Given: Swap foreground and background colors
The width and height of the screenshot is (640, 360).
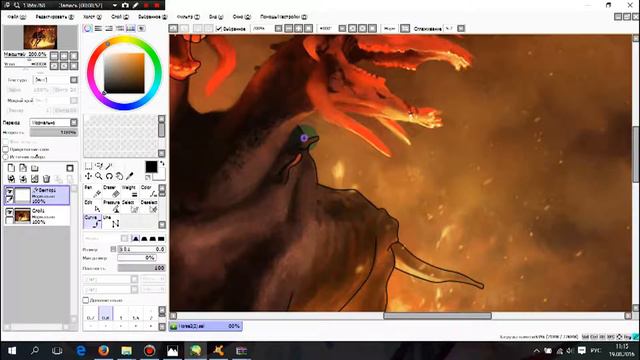Looking at the screenshot, I should pyautogui.click(x=162, y=163).
